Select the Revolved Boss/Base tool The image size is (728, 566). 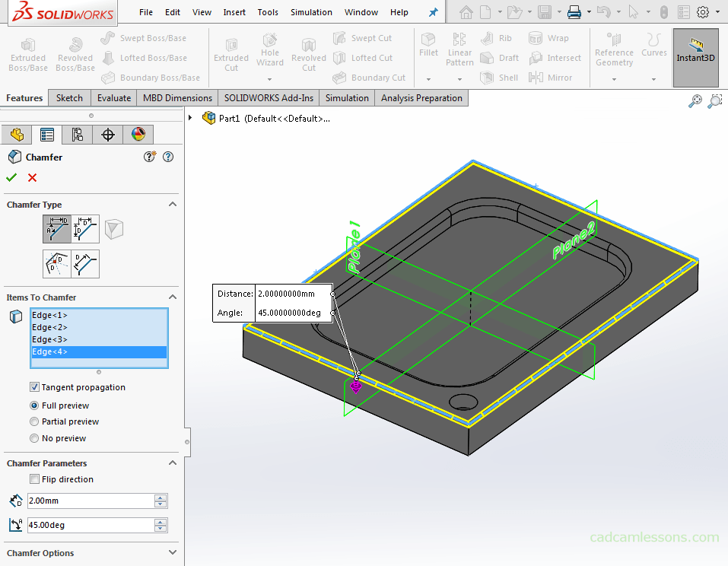pyautogui.click(x=75, y=55)
